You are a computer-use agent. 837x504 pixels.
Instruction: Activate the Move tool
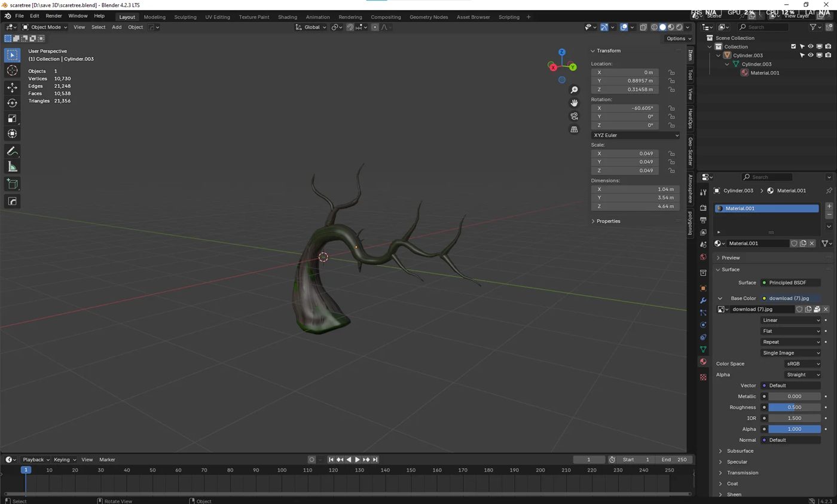click(12, 87)
